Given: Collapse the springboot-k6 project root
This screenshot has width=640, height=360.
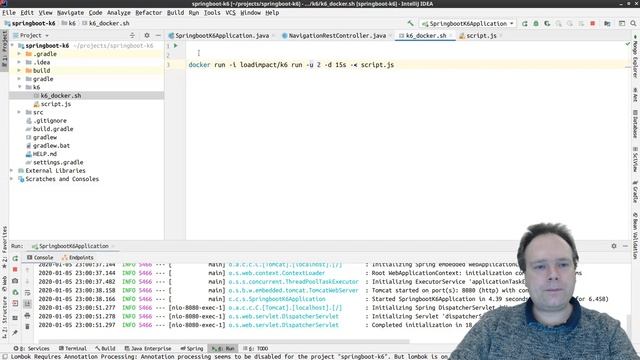Looking at the screenshot, I should [12, 45].
